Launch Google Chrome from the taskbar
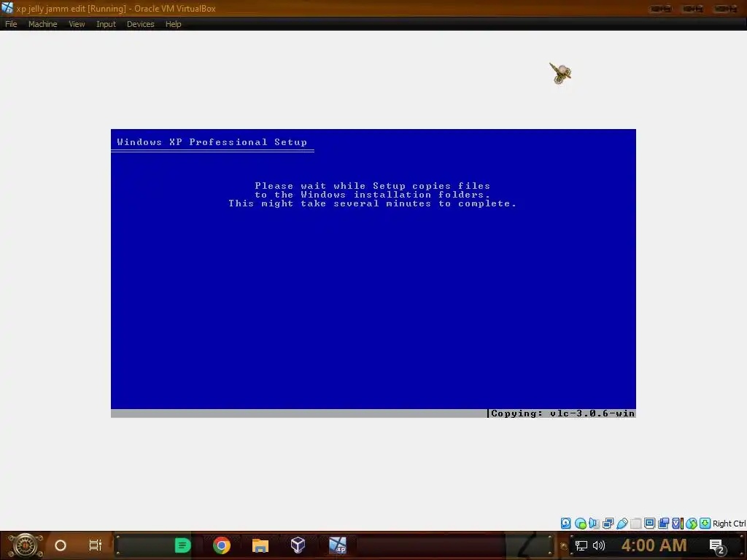This screenshot has width=747, height=560. pyautogui.click(x=222, y=545)
